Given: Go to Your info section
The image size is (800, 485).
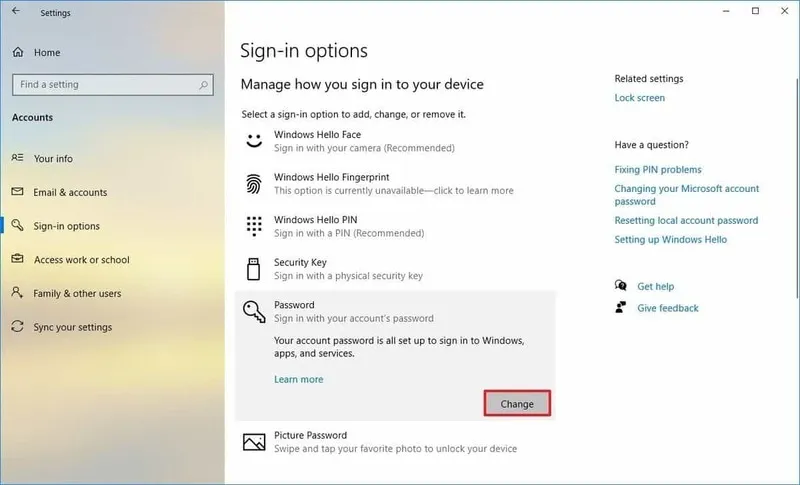Looking at the screenshot, I should tap(53, 158).
